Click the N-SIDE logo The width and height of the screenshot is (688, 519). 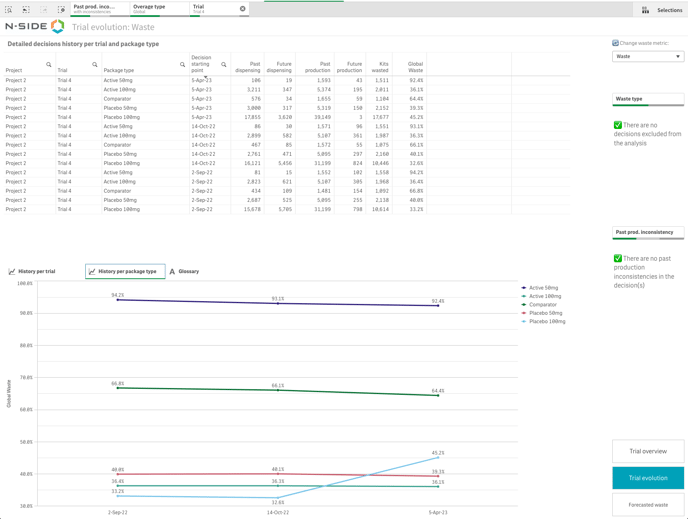[x=35, y=27]
